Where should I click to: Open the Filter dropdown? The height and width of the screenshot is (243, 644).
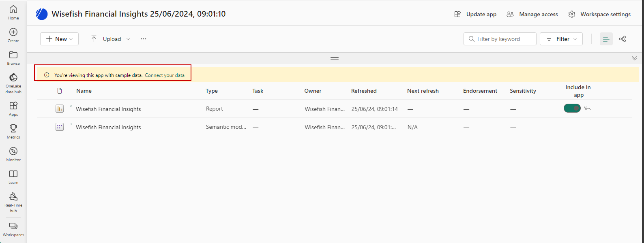point(561,39)
